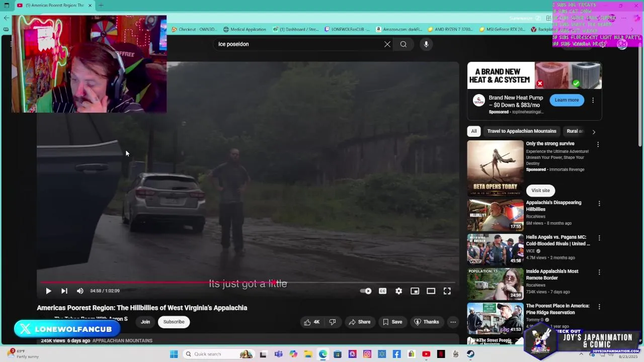
Task: Select the 'All' filter chip
Action: (473, 131)
